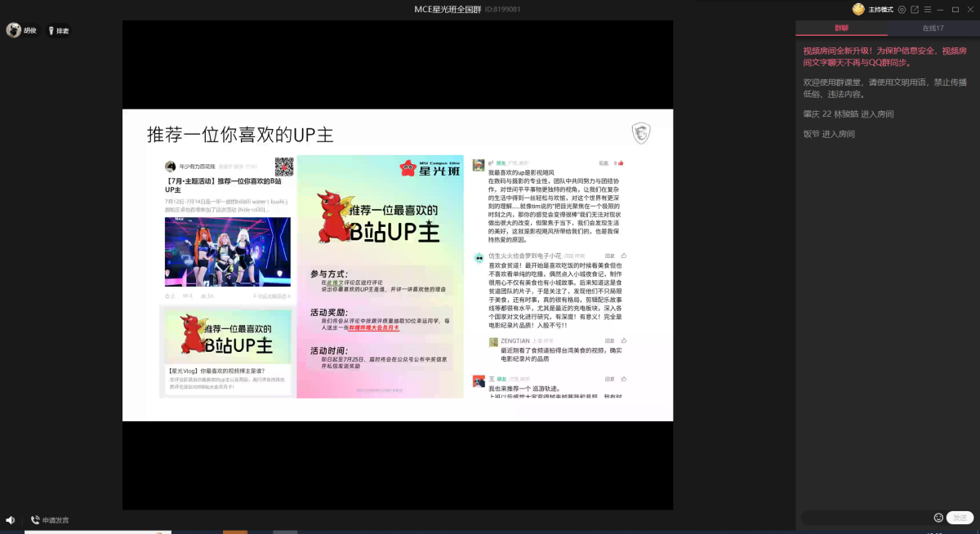Screen dimensions: 980x534
Task: Click the QR code on the slide
Action: [283, 167]
